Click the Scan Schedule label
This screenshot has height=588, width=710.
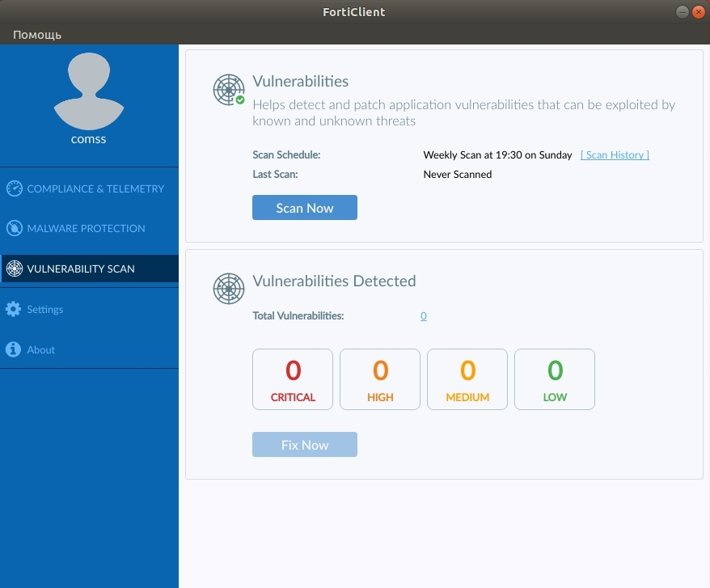(x=286, y=155)
